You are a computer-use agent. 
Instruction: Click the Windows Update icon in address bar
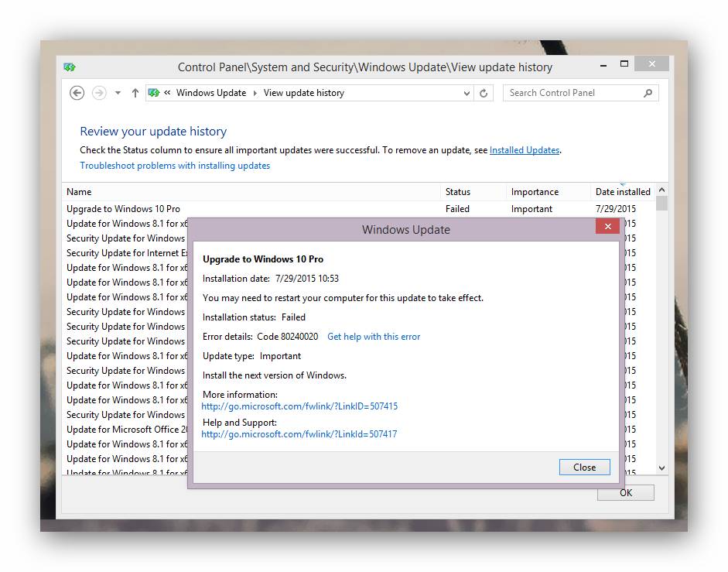[x=154, y=93]
